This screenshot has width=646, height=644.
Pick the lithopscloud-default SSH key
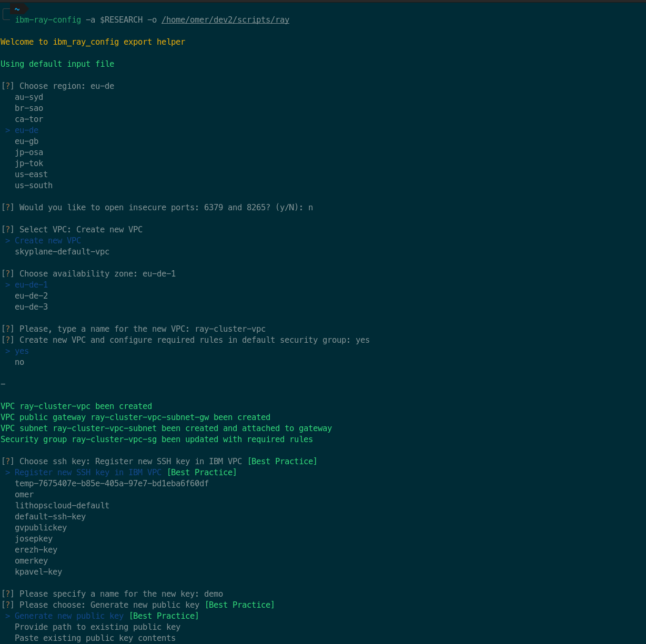click(62, 506)
